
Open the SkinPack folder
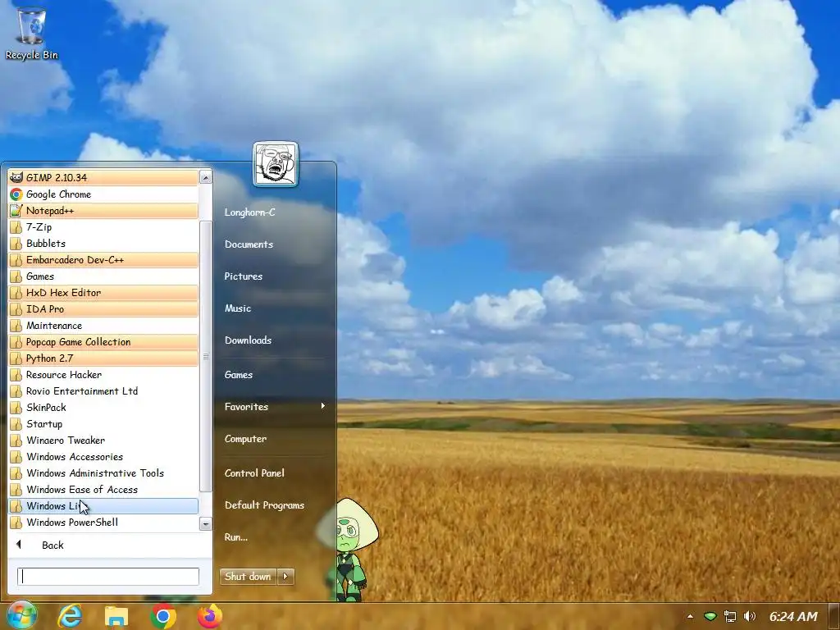[x=103, y=408]
